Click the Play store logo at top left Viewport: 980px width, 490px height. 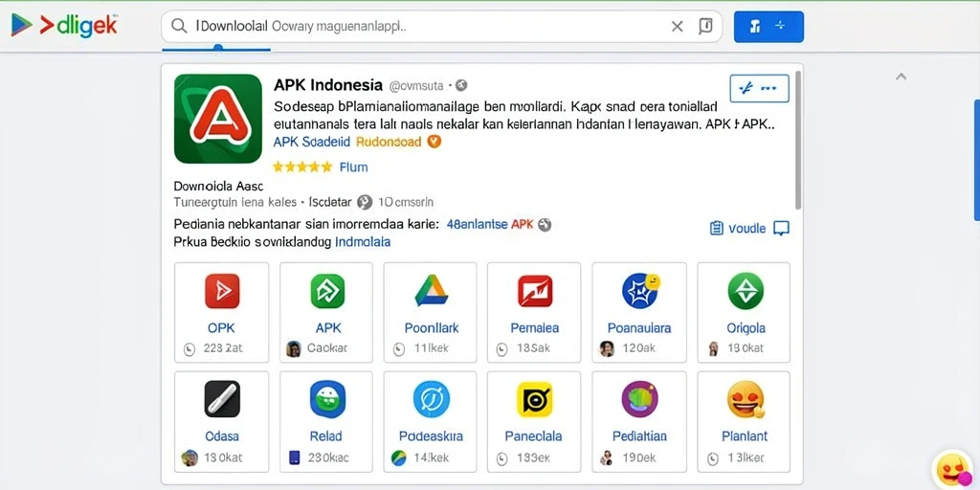(x=21, y=25)
